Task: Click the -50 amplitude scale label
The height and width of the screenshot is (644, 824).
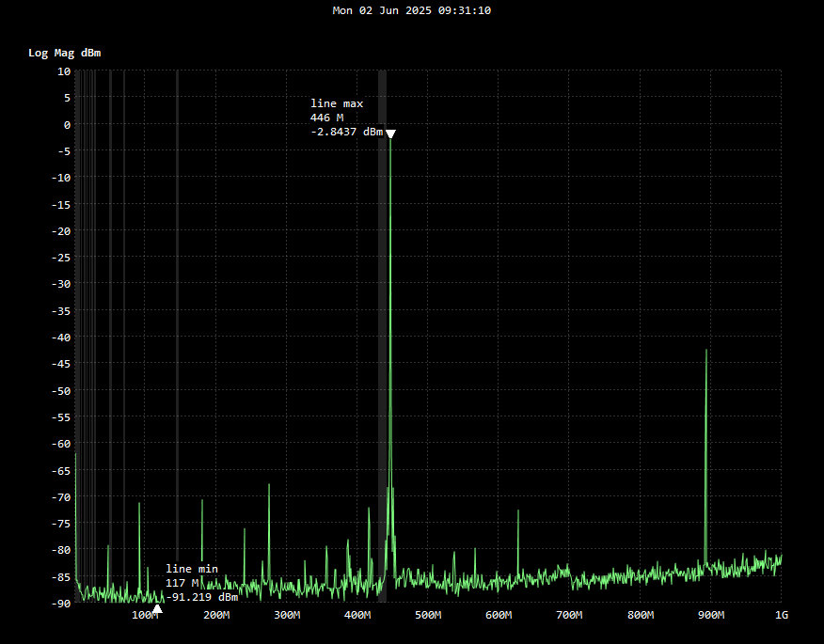Action: (x=60, y=390)
